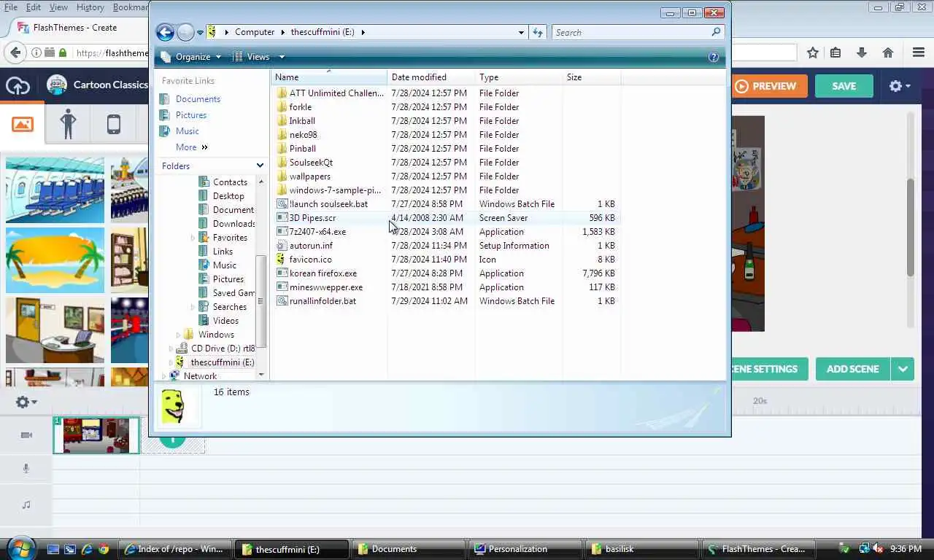Click the Explorer Search input field
934x560 pixels.
pyautogui.click(x=632, y=32)
